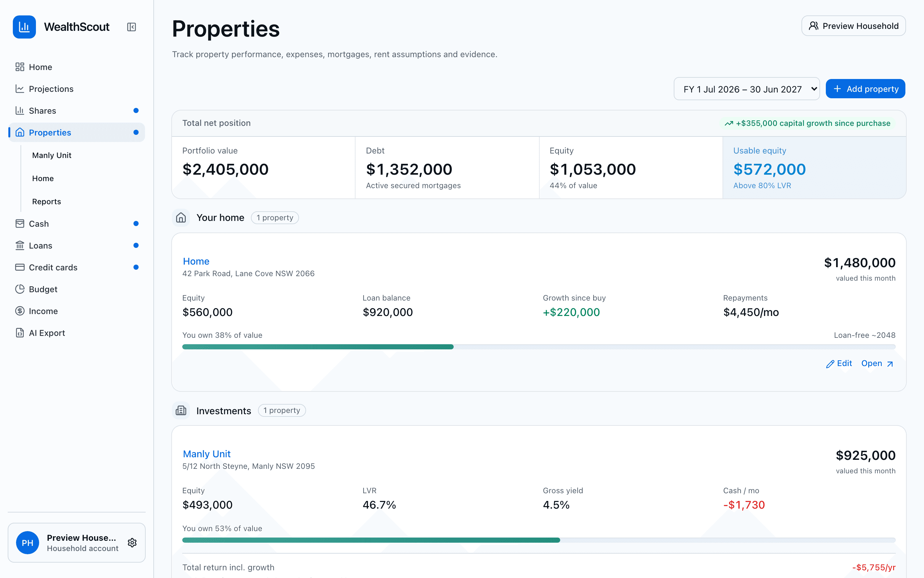Click the Projections line chart icon
Screen dimensions: 924x578
pos(20,89)
